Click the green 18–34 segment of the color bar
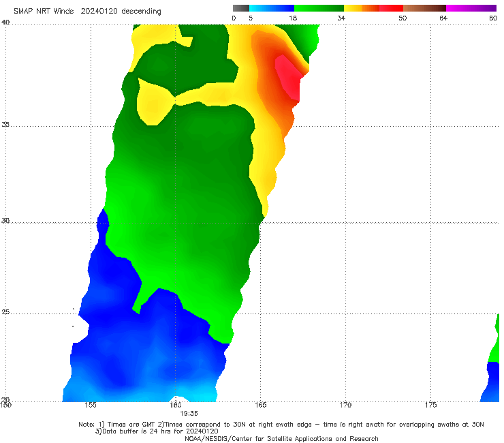Screen dimensions: 504x443 click(319, 8)
